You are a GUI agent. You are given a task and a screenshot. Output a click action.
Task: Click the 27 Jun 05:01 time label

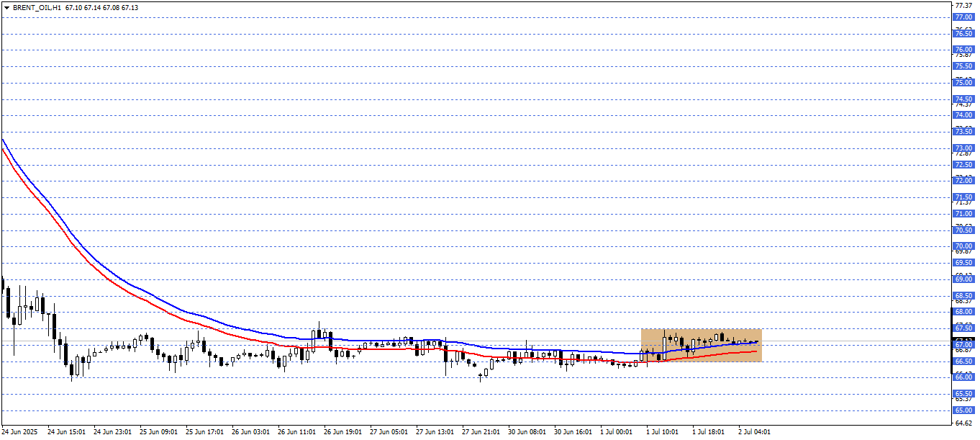click(389, 432)
